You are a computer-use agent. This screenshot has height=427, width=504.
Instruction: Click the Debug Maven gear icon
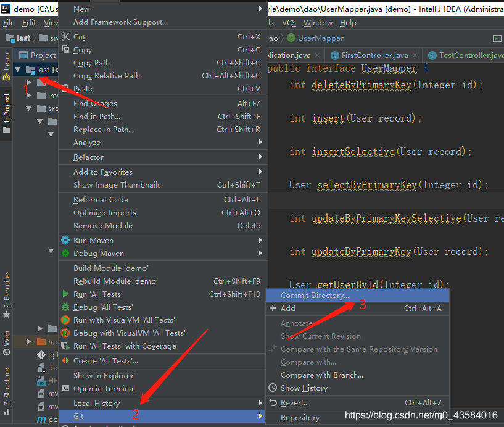pos(65,253)
